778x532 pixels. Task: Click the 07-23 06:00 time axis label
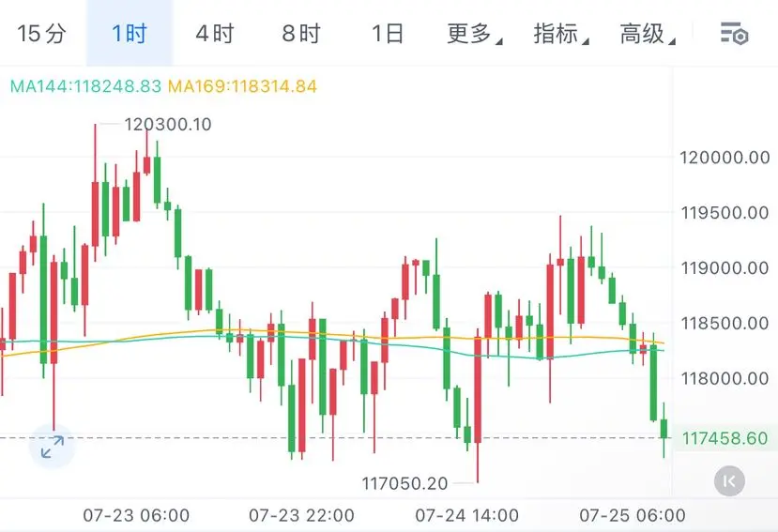[136, 515]
